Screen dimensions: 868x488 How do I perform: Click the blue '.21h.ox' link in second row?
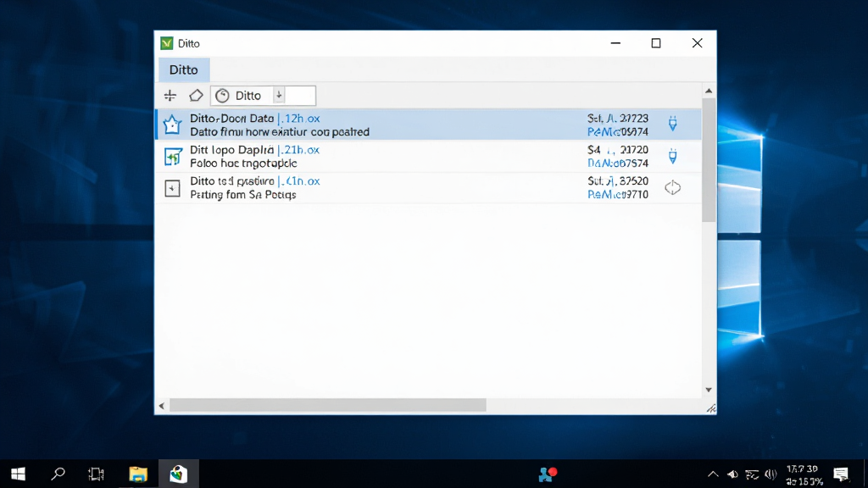pyautogui.click(x=298, y=150)
